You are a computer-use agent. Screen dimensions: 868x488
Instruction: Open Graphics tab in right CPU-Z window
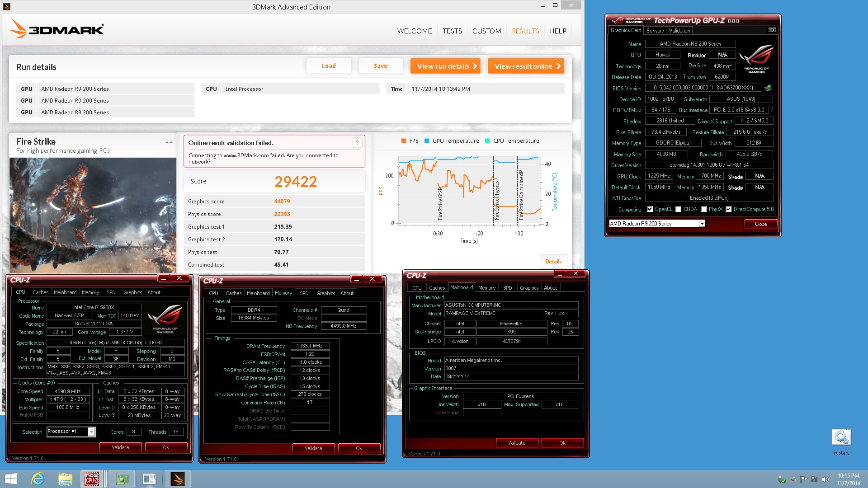529,288
